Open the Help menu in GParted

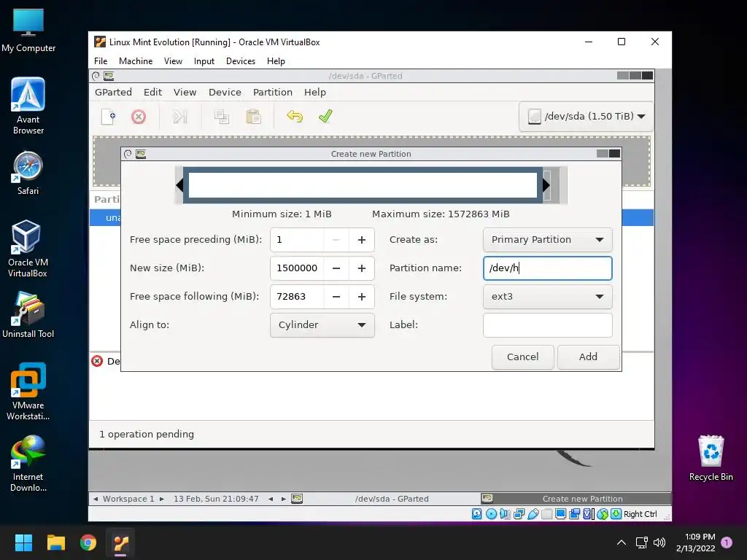click(x=315, y=93)
